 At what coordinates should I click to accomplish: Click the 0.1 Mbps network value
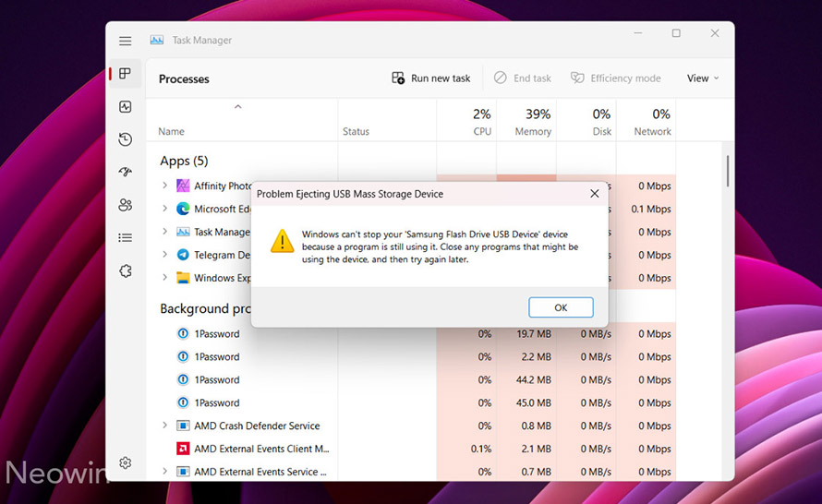tap(650, 209)
